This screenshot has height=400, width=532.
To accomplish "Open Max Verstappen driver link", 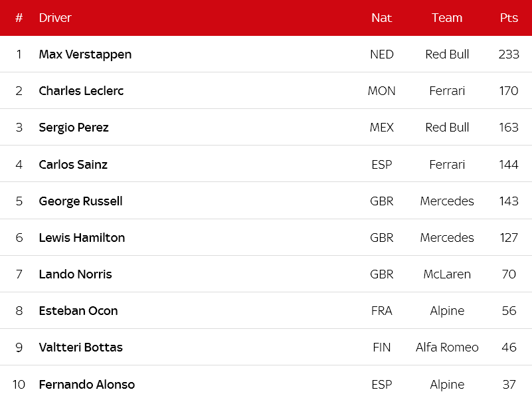I will click(x=85, y=54).
